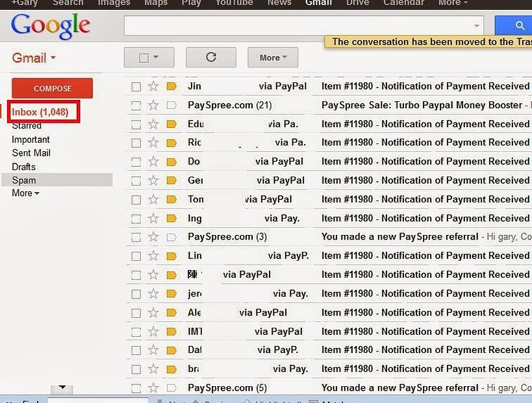Toggle importance marker on Ger email

171,180
